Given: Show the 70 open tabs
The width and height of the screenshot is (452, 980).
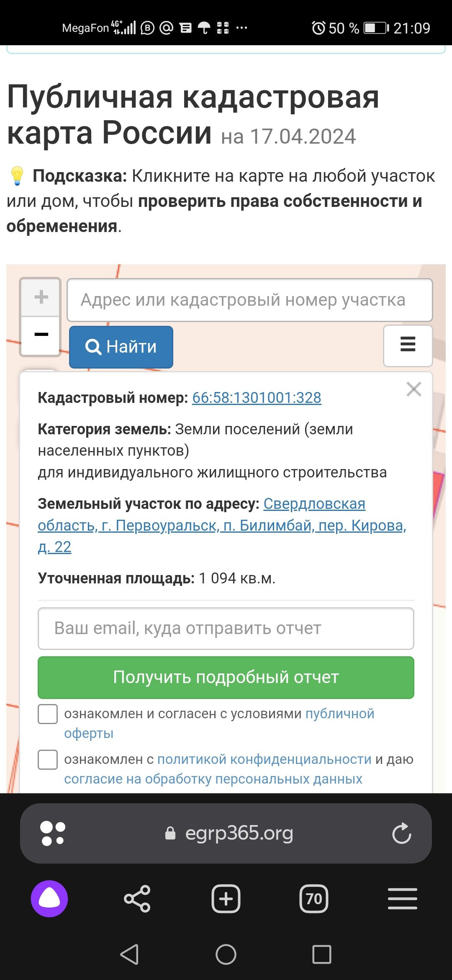Looking at the screenshot, I should [314, 899].
